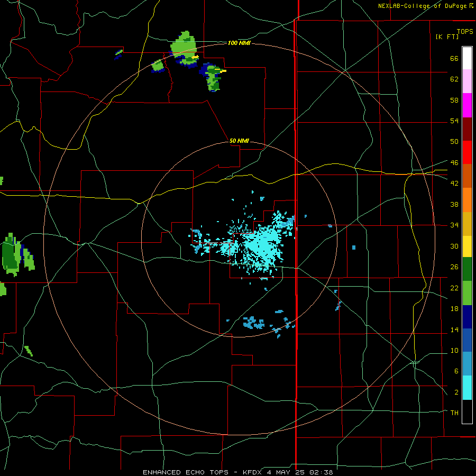Image resolution: width=476 pixels, height=476 pixels.
Task: Click the legend value 46
Action: pyautogui.click(x=454, y=163)
